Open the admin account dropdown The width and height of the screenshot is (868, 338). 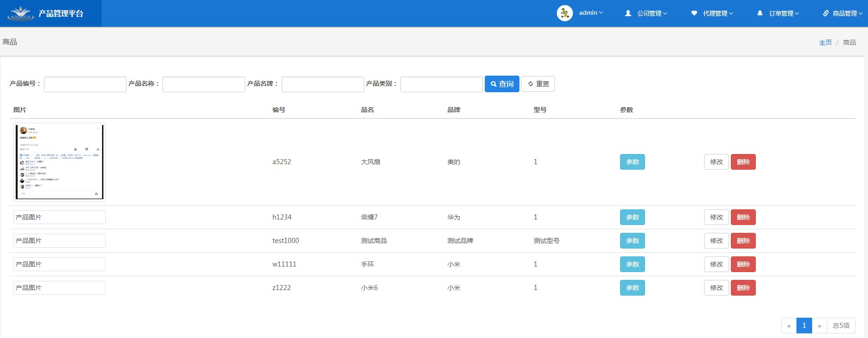pos(591,13)
